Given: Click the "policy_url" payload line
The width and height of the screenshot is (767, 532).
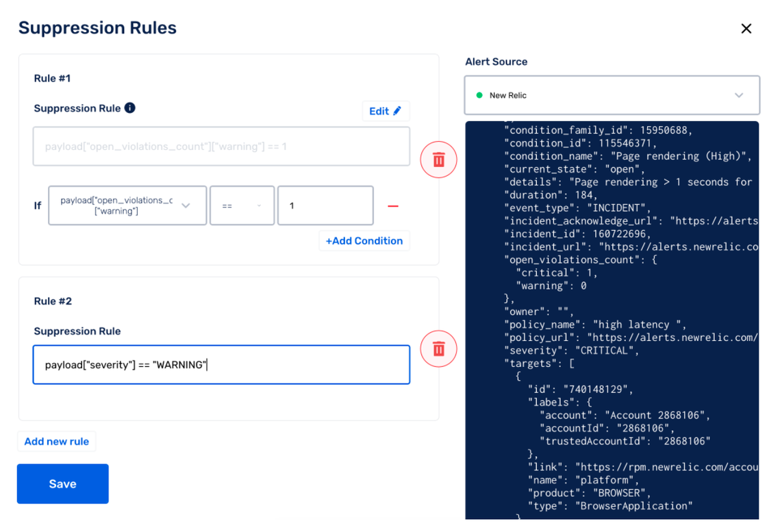Looking at the screenshot, I should (x=631, y=338).
